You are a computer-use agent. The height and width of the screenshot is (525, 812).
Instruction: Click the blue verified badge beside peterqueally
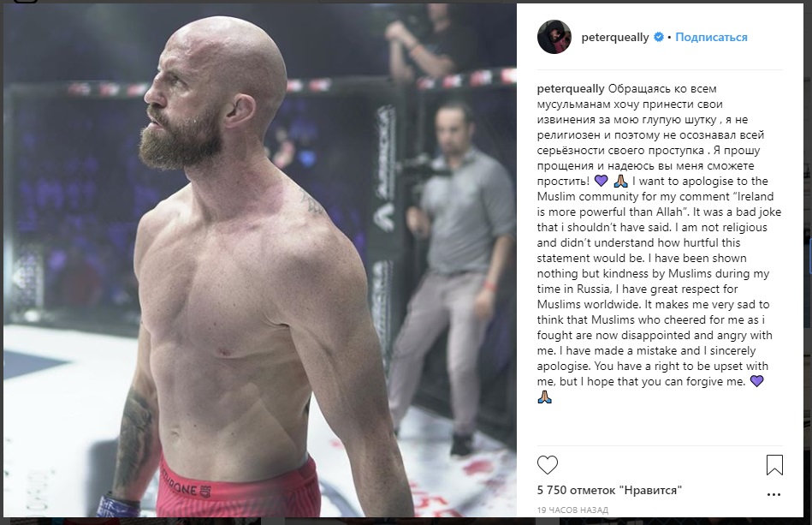pos(659,37)
